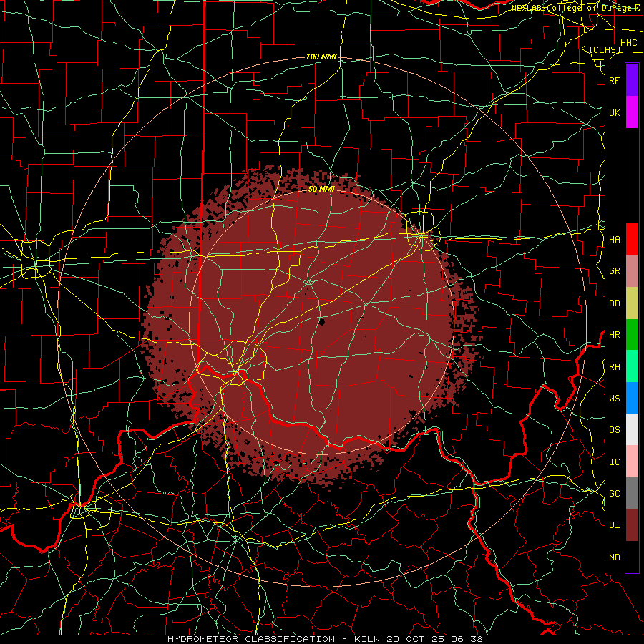644x644 pixels.
Task: Click the "BD" legend label
Action: coord(614,303)
